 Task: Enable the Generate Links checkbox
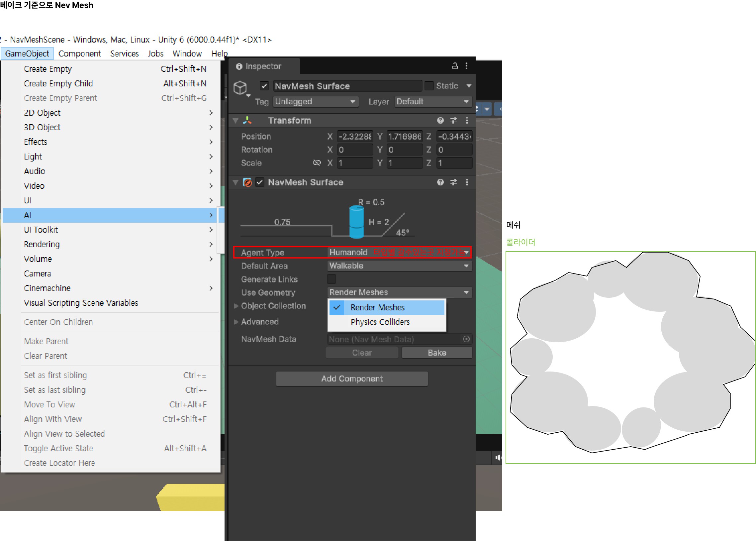tap(331, 279)
